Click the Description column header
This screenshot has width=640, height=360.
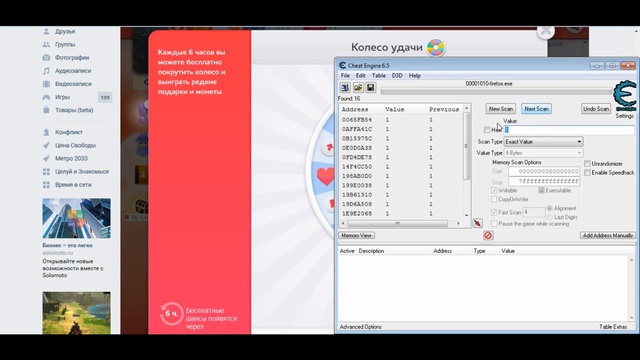pos(371,251)
